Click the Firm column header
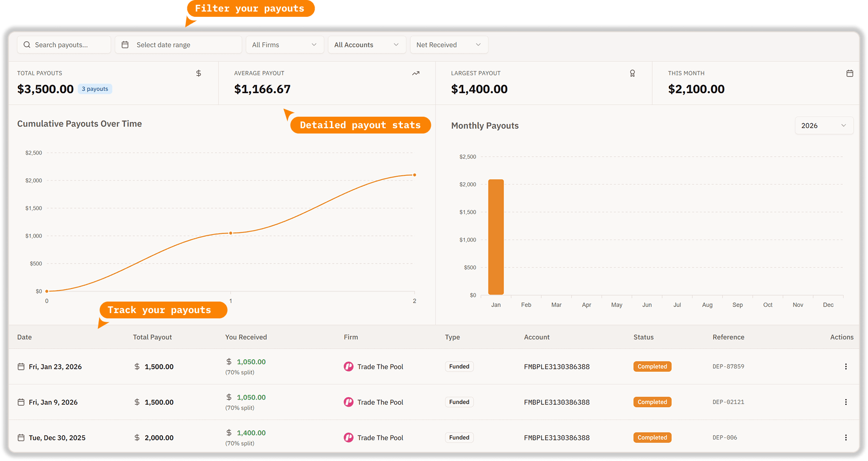The height and width of the screenshot is (461, 868). [351, 337]
